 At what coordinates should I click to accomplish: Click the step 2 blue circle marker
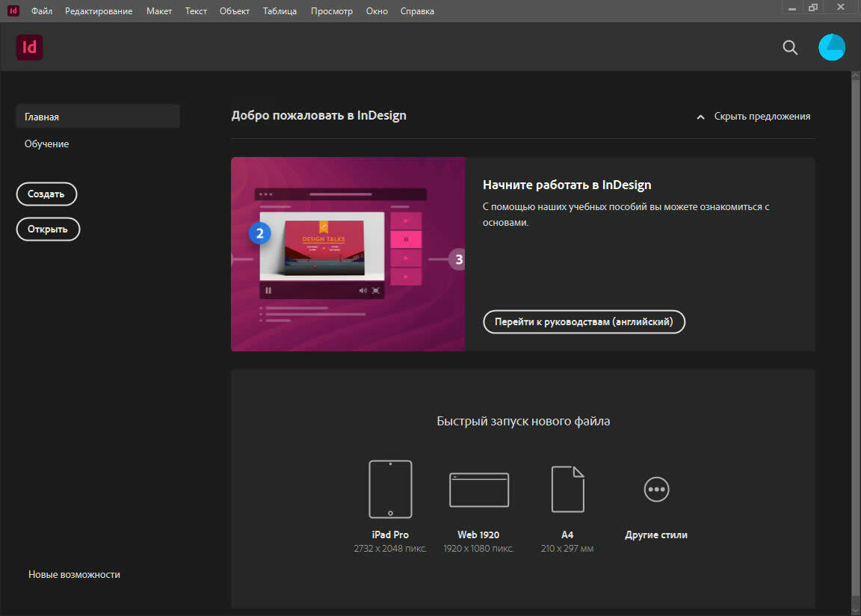coord(259,233)
